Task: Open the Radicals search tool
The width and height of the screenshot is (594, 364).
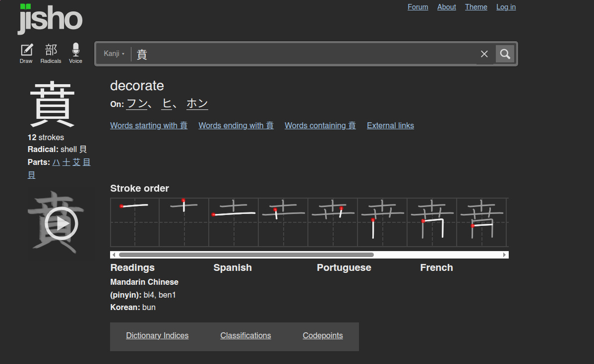Action: pos(51,53)
